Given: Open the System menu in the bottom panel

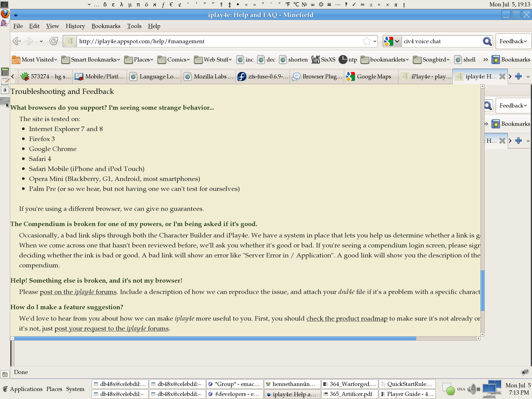Looking at the screenshot, I should pos(75,389).
